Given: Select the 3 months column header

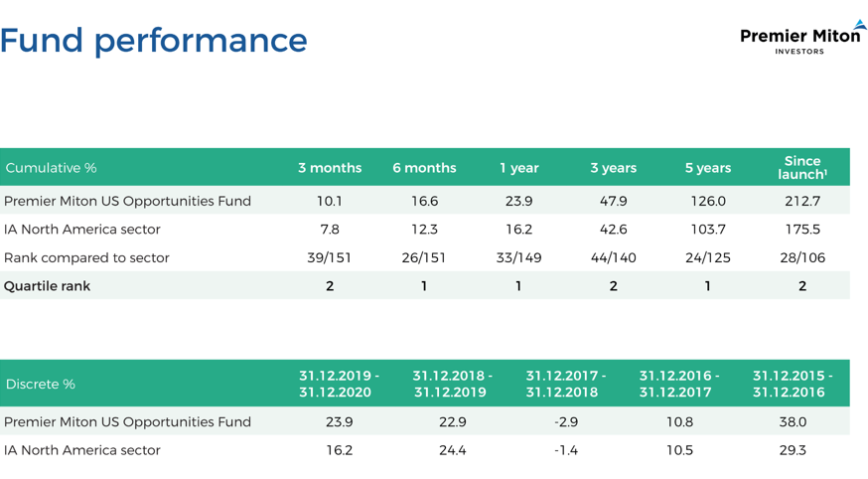Looking at the screenshot, I should pos(330,168).
